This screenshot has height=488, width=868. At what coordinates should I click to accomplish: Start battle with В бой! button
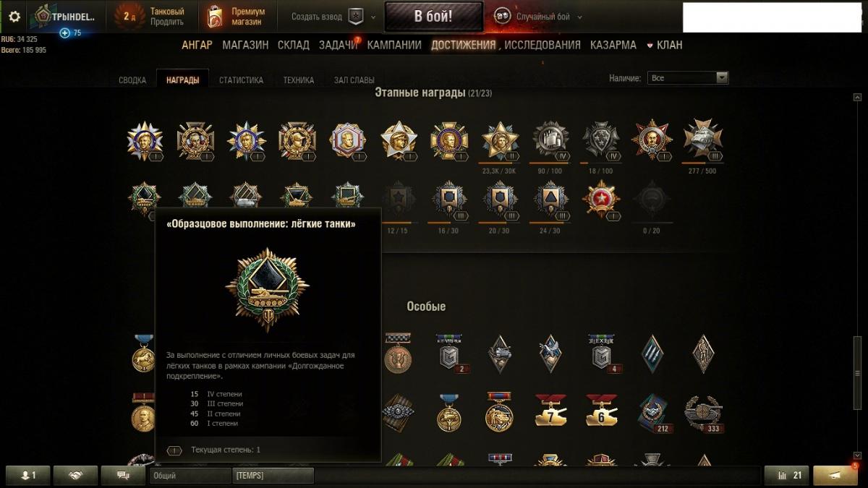pos(433,17)
